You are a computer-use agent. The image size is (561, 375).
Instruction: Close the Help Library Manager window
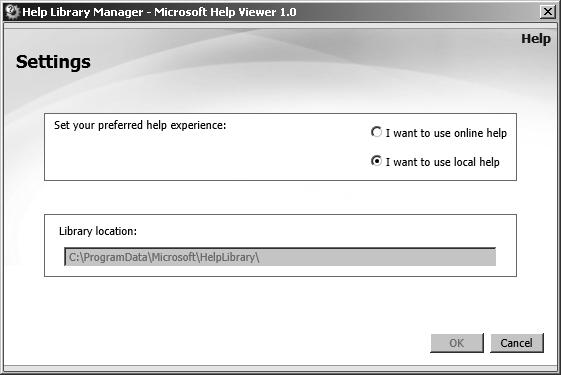click(548, 12)
